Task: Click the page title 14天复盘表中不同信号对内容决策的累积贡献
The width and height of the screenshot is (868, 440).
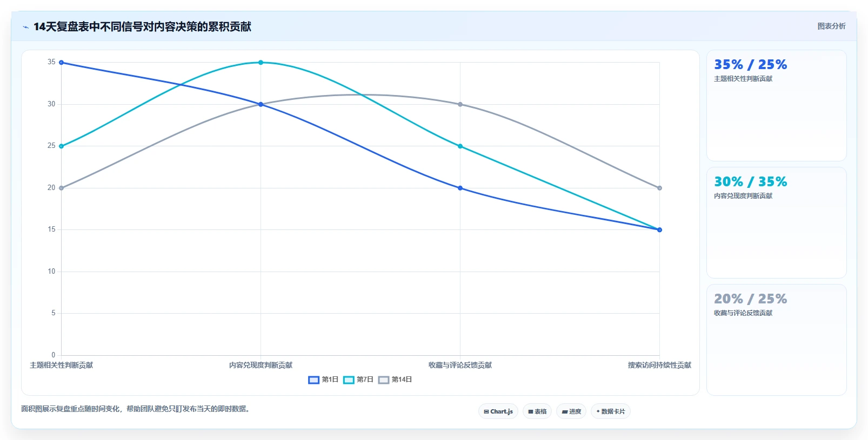Action: pos(142,27)
